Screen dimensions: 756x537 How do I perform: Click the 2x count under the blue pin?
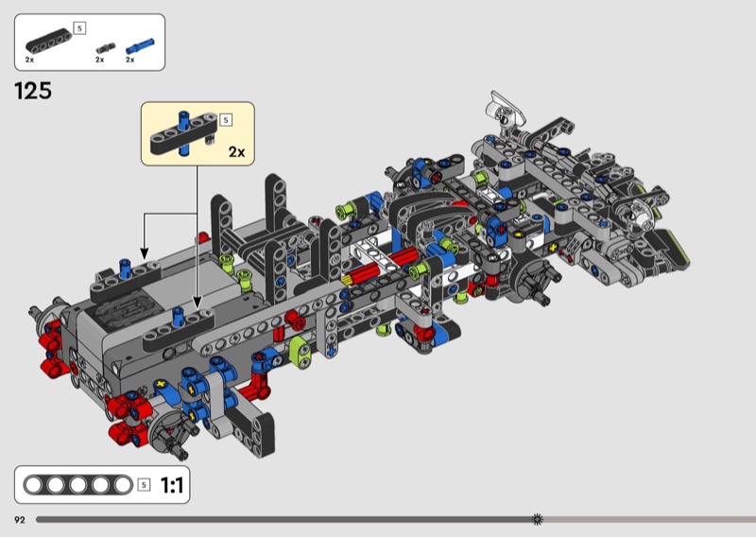pos(130,60)
